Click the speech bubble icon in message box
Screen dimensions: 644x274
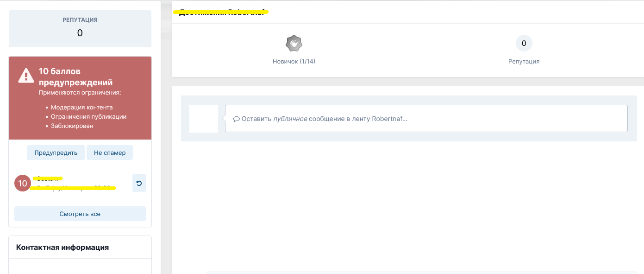pyautogui.click(x=236, y=119)
